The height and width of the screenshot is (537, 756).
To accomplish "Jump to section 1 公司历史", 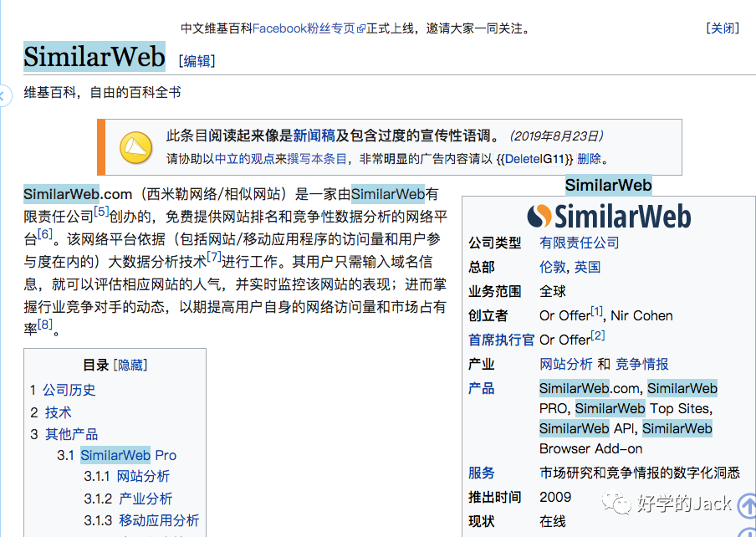I will (69, 390).
